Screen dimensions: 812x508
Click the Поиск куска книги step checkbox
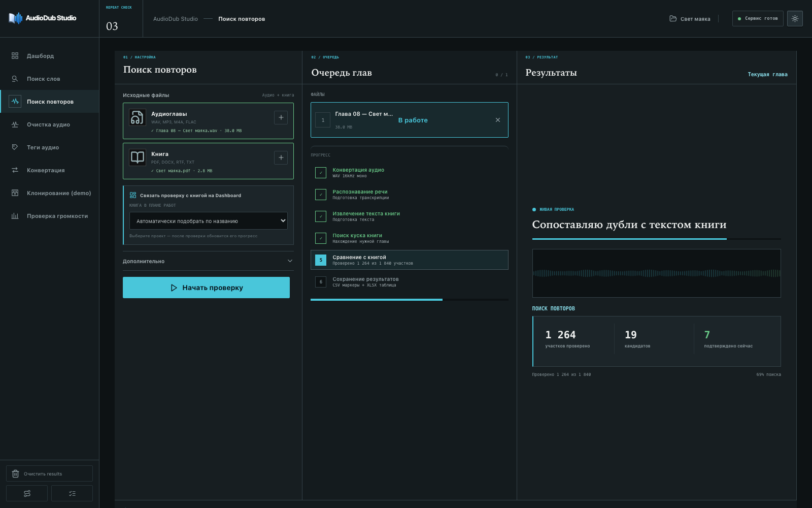click(x=321, y=238)
